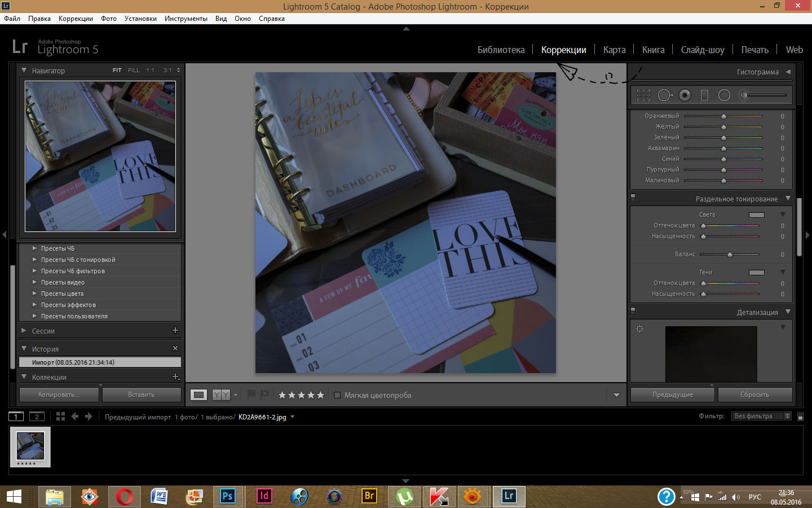Open Opera browser from the taskbar

124,496
